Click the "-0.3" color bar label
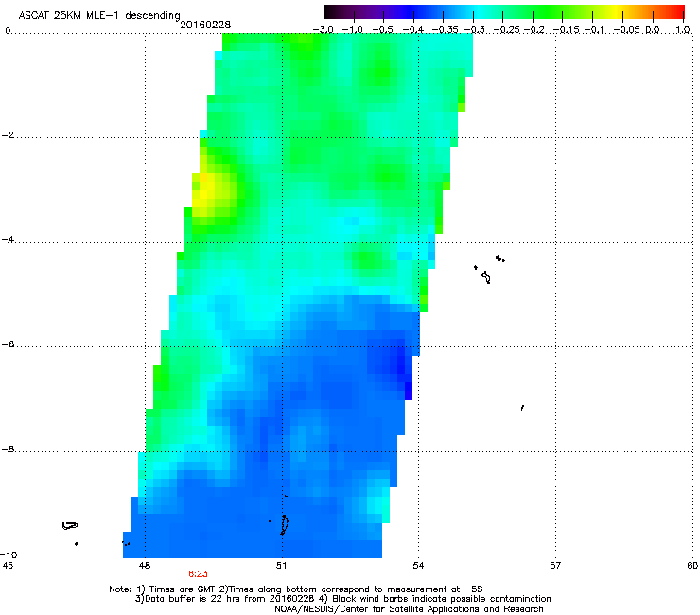Screen dimensions: 700x615 pyautogui.click(x=474, y=30)
